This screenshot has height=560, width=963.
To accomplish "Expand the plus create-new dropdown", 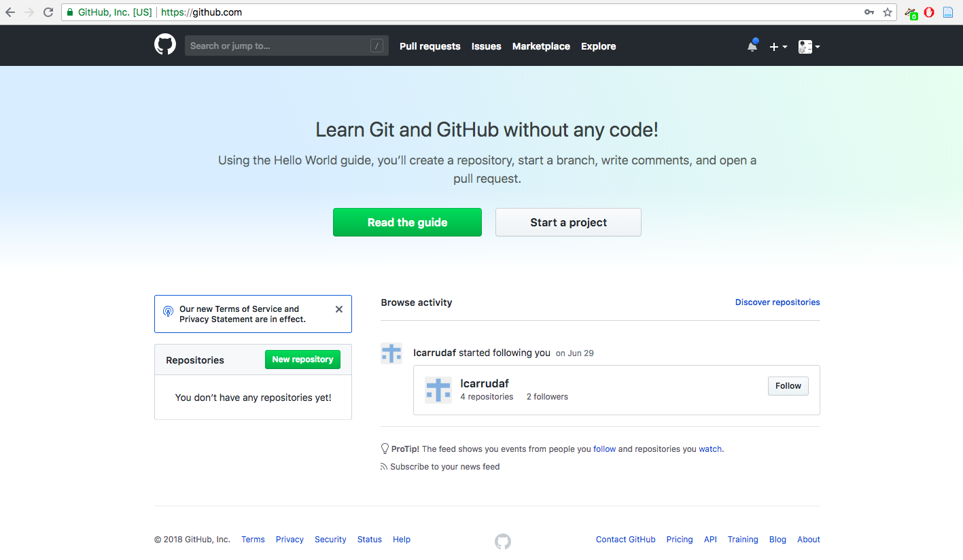I will pos(778,46).
